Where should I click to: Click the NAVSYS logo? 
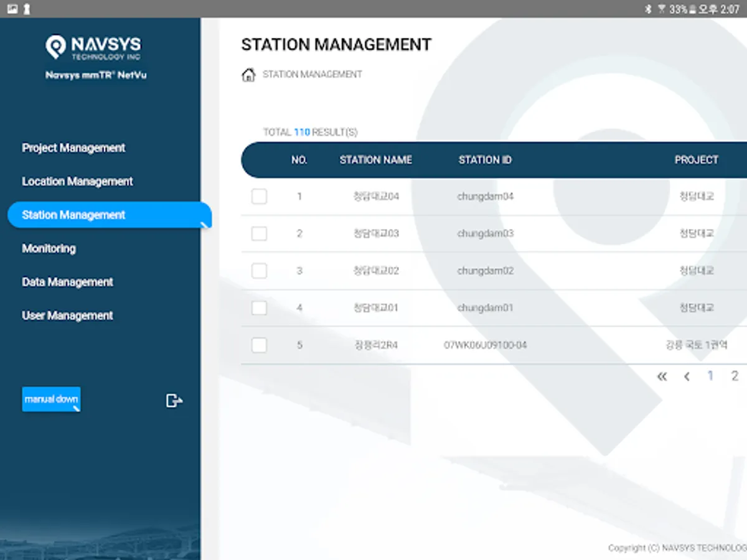[x=93, y=47]
